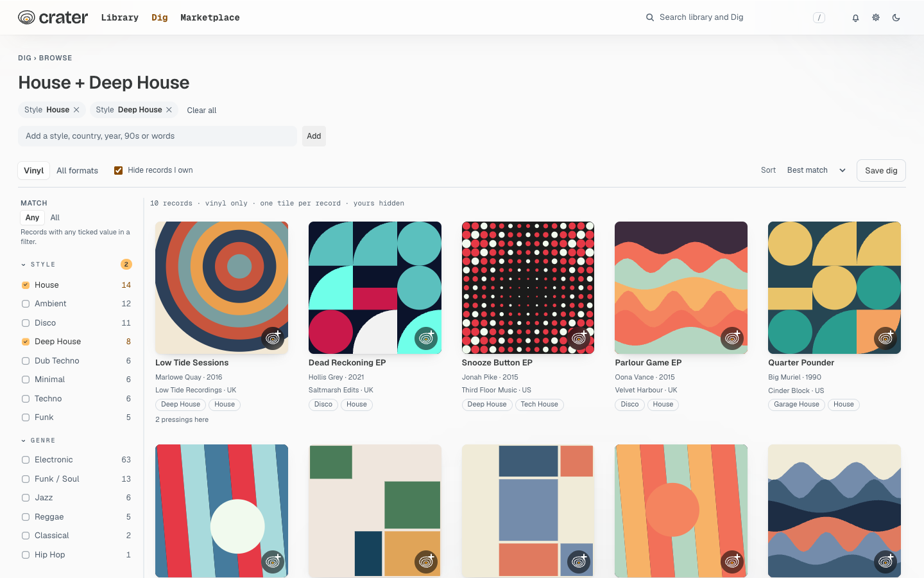The image size is (924, 578).
Task: Set match mode to Any
Action: coord(33,218)
